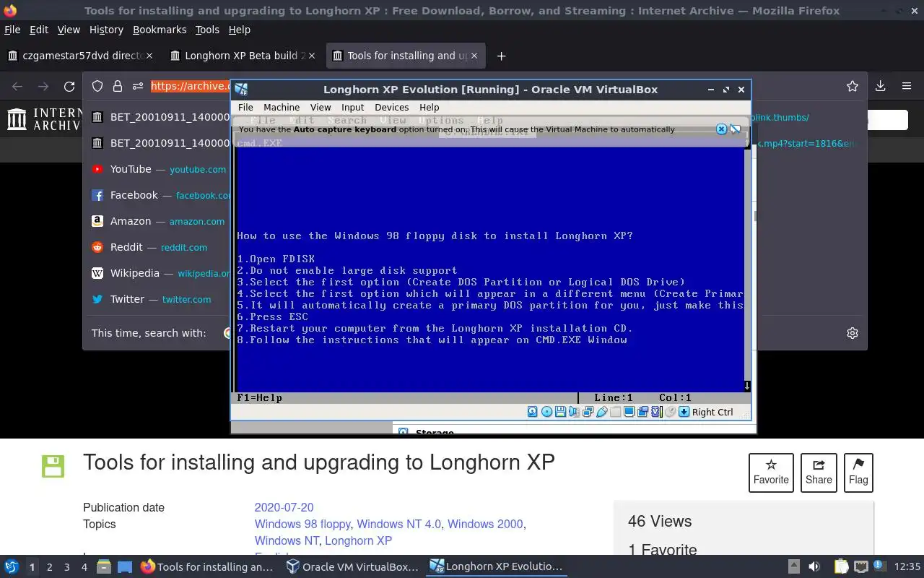This screenshot has width=924, height=578.
Task: Reload the current Firefox page
Action: tap(69, 86)
